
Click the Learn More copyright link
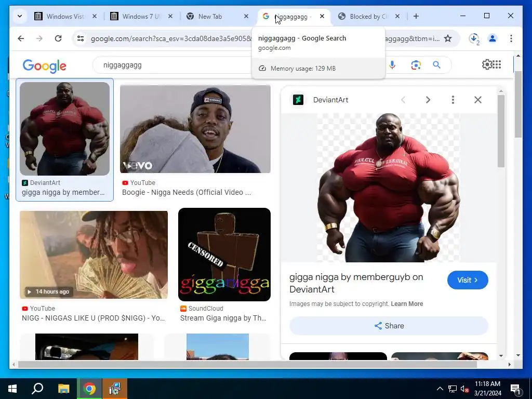pos(407,303)
